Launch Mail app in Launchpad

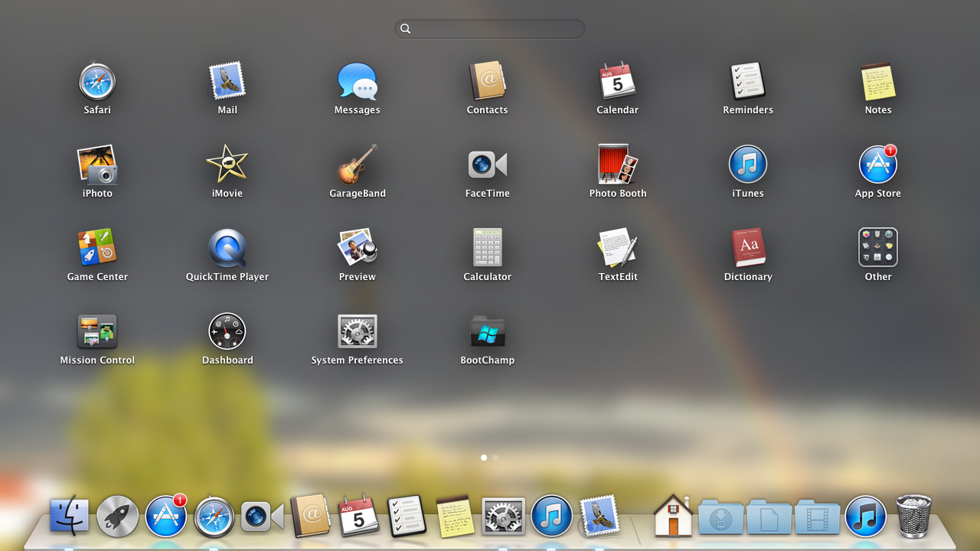(227, 81)
